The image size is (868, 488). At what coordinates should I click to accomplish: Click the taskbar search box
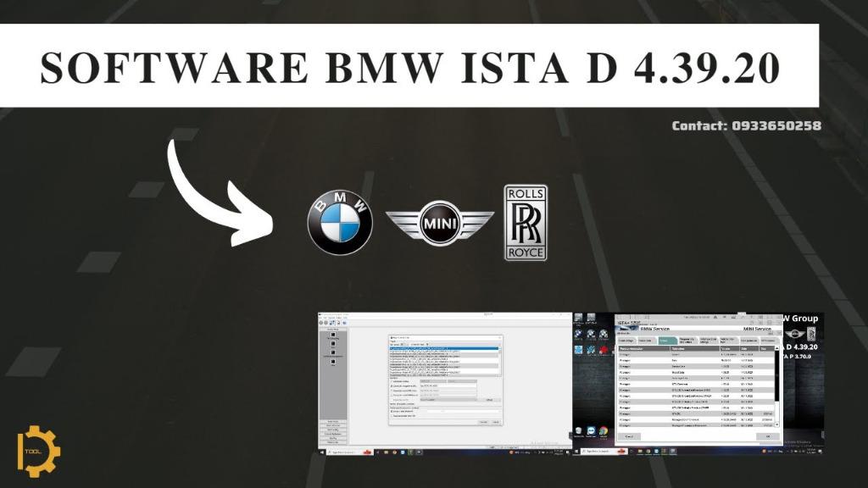click(x=343, y=452)
